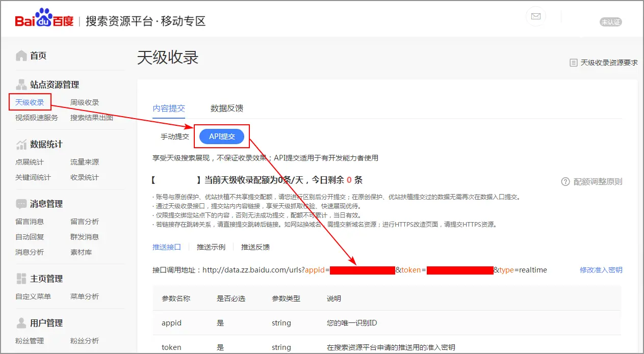Open 收录统计 in the sidebar
The height and width of the screenshot is (354, 644).
[85, 177]
